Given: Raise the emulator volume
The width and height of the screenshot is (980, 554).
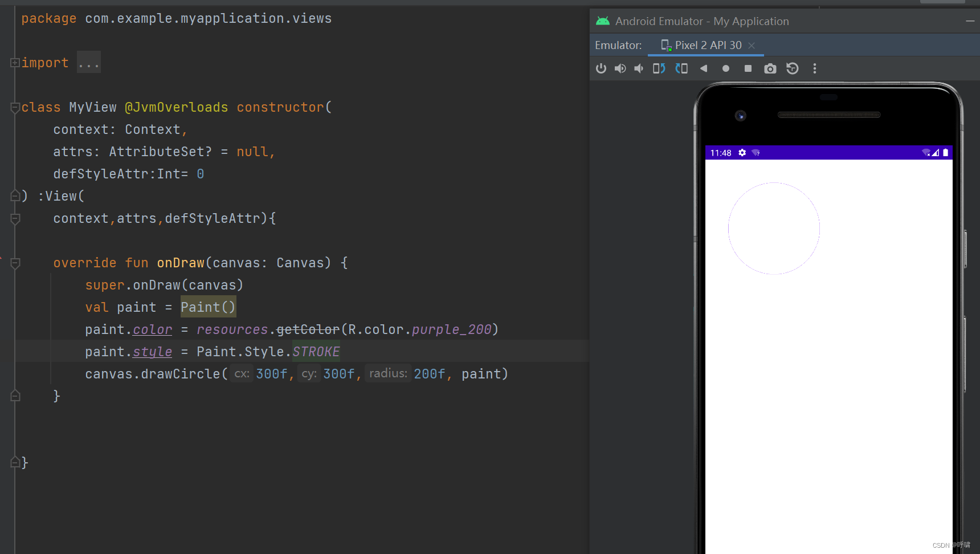Looking at the screenshot, I should pyautogui.click(x=620, y=68).
